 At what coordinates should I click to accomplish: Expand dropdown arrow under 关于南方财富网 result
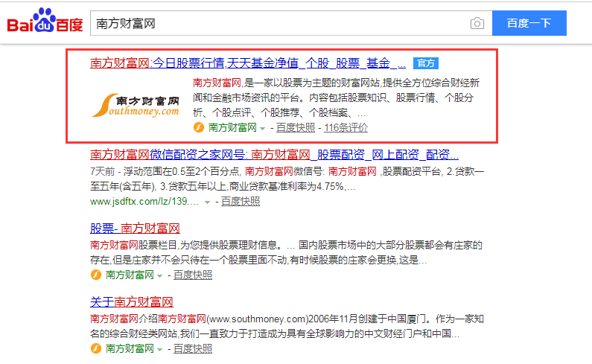tap(159, 350)
